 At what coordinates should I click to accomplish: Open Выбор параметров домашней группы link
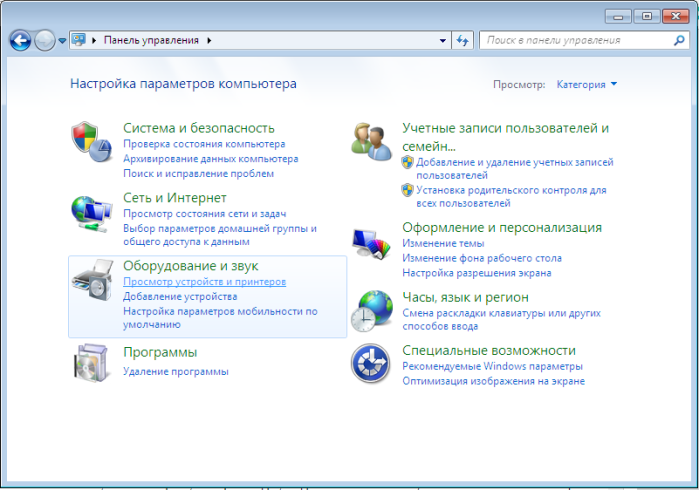[220, 235]
